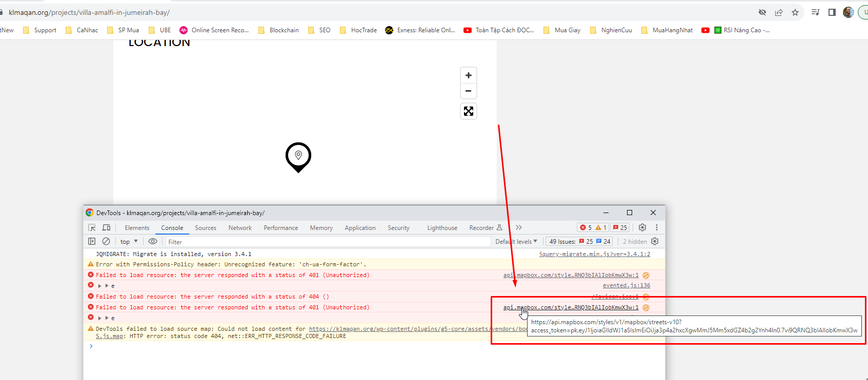The width and height of the screenshot is (868, 380).
Task: Zoom in on the location map
Action: (468, 75)
